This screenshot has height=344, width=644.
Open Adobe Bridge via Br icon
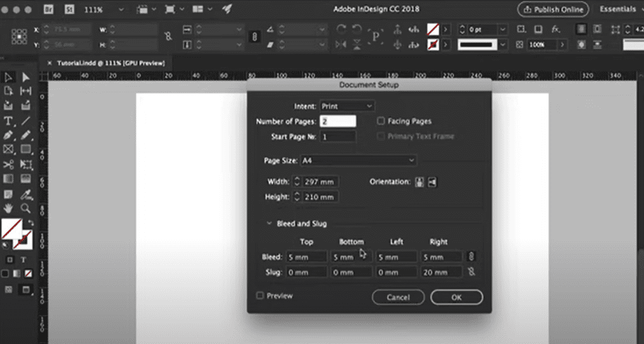coord(49,9)
